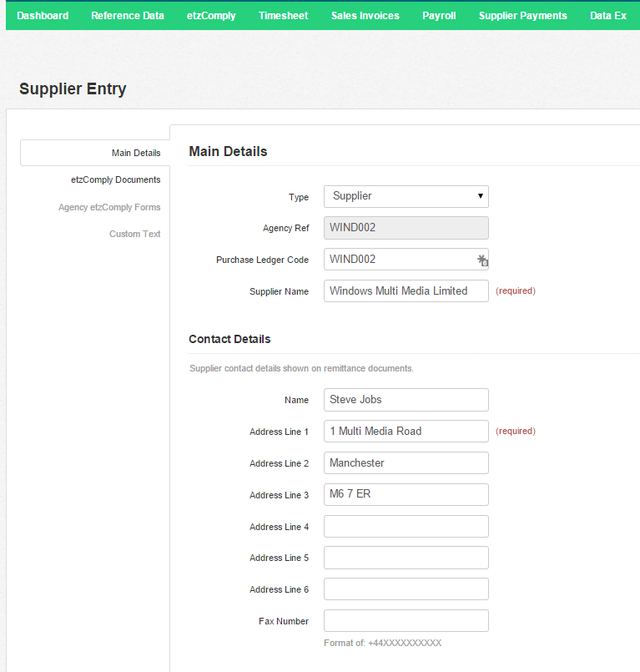
Task: Open the Reference Data menu
Action: pyautogui.click(x=127, y=16)
